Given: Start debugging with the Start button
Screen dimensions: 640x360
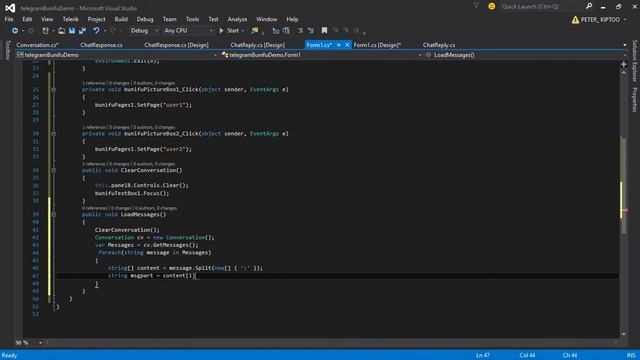Looking at the screenshot, I should pos(229,31).
